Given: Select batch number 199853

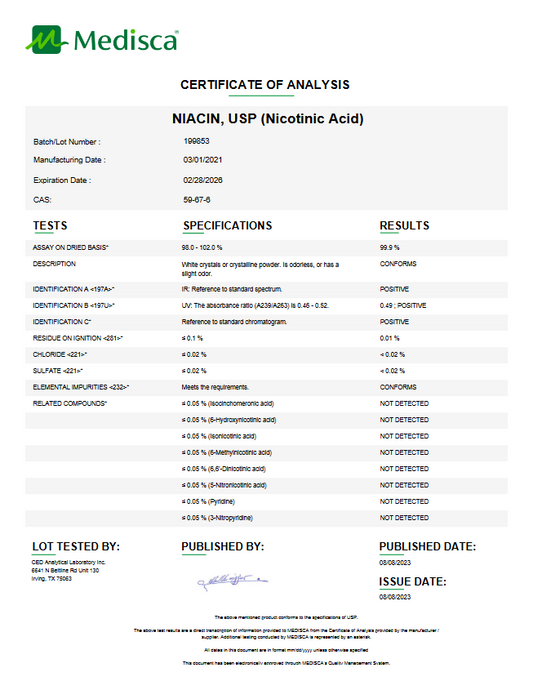Looking at the screenshot, I should 196,141.
